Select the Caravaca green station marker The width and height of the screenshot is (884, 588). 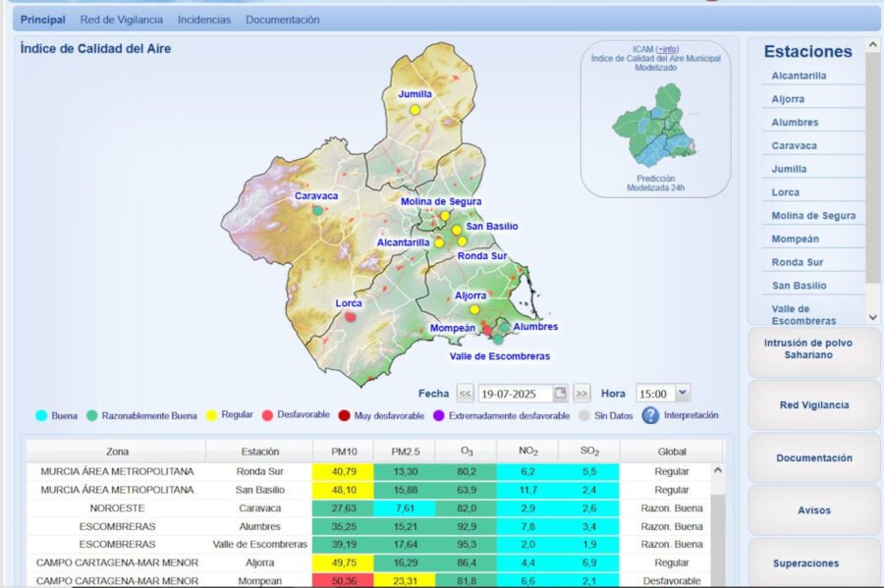click(x=317, y=210)
